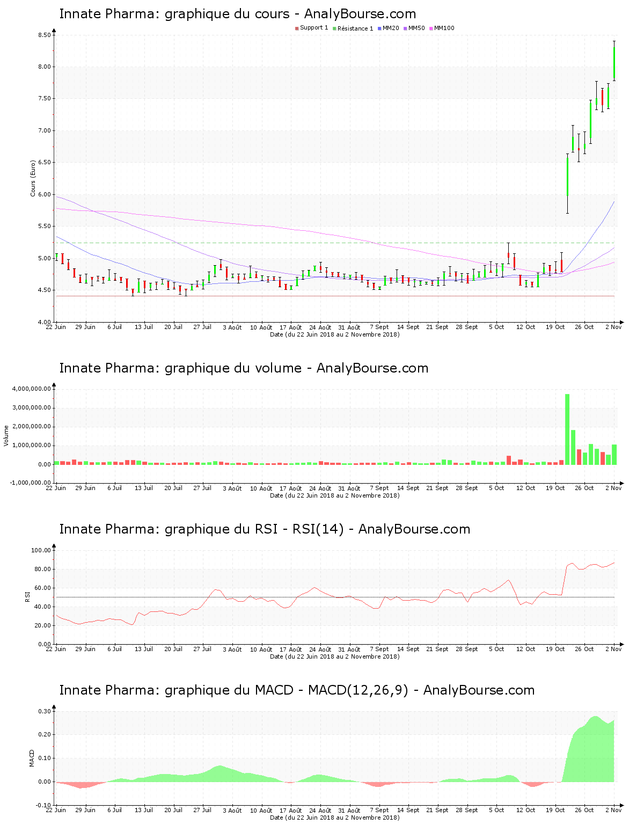Click the '4.00' price axis value

coord(45,323)
